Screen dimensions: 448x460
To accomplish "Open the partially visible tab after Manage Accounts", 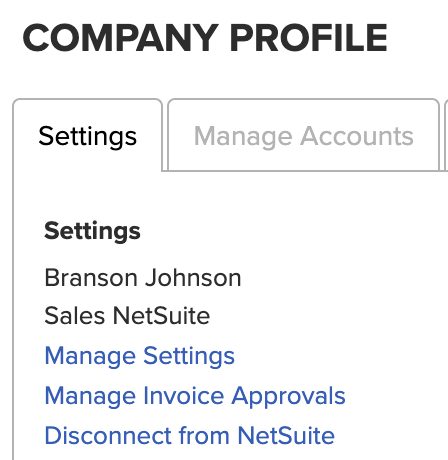I will pos(446,135).
